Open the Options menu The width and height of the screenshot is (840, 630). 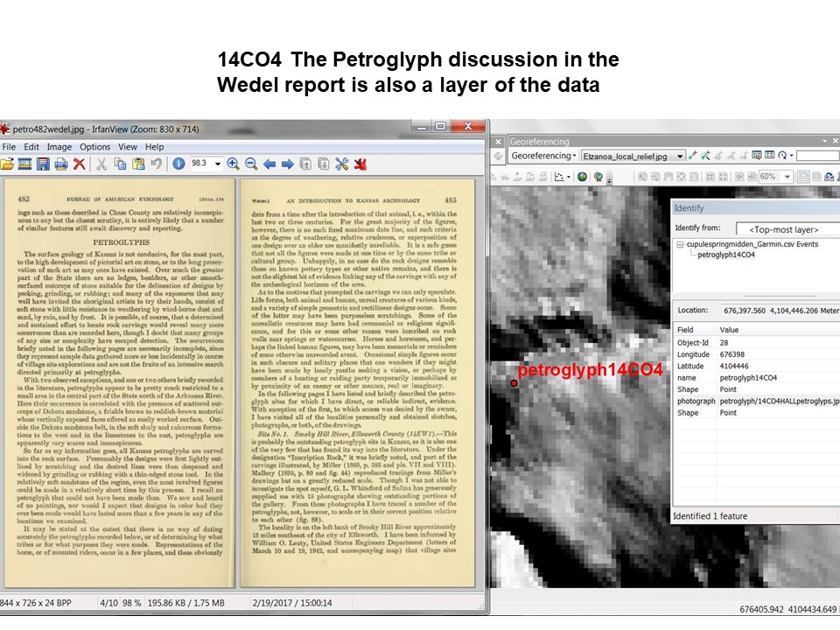(x=95, y=147)
